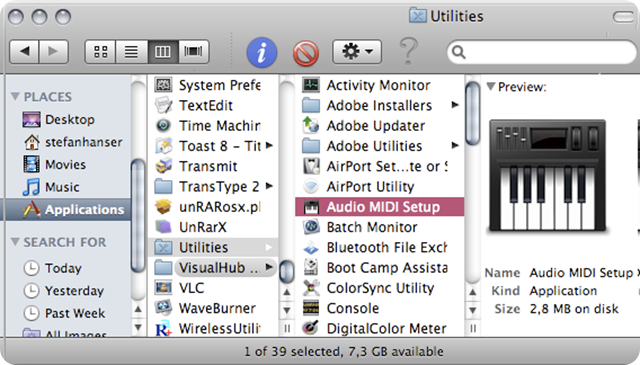Switch to Cover Flow view
The height and width of the screenshot is (365, 640).
(x=194, y=52)
